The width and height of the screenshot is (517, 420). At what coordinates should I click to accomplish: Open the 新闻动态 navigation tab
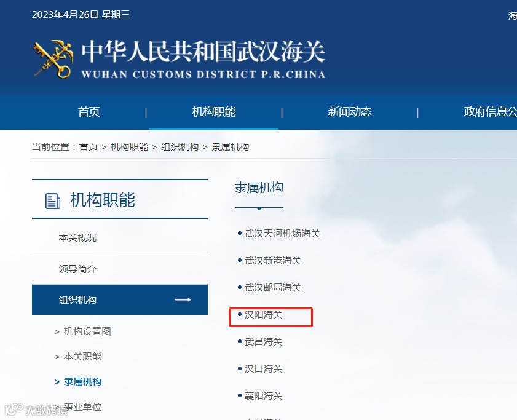[x=350, y=112]
